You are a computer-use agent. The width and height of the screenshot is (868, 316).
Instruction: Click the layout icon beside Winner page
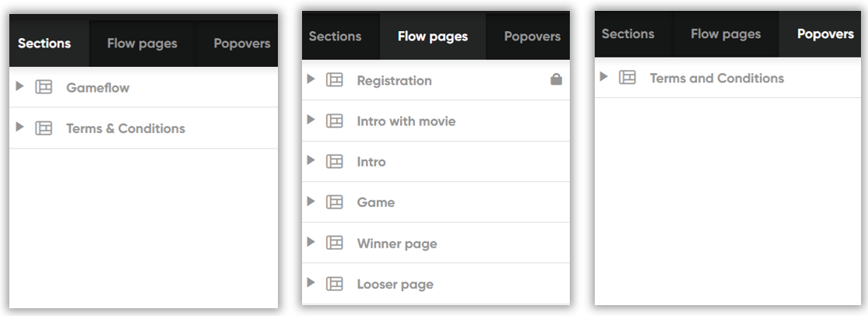335,243
